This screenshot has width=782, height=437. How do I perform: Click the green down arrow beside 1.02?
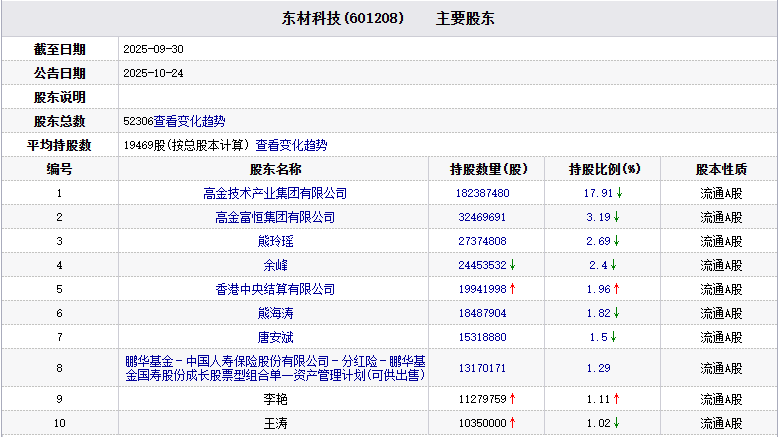click(x=616, y=423)
